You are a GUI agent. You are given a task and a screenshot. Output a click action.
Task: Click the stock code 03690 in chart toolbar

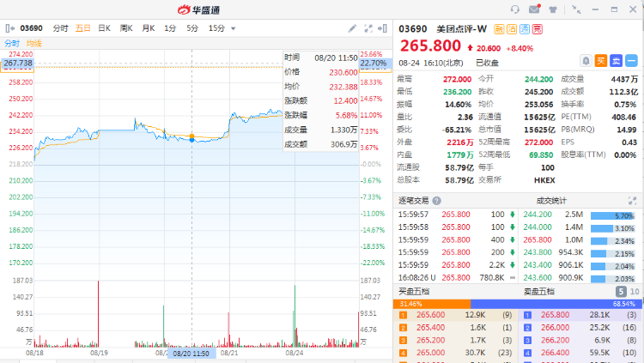[31, 28]
